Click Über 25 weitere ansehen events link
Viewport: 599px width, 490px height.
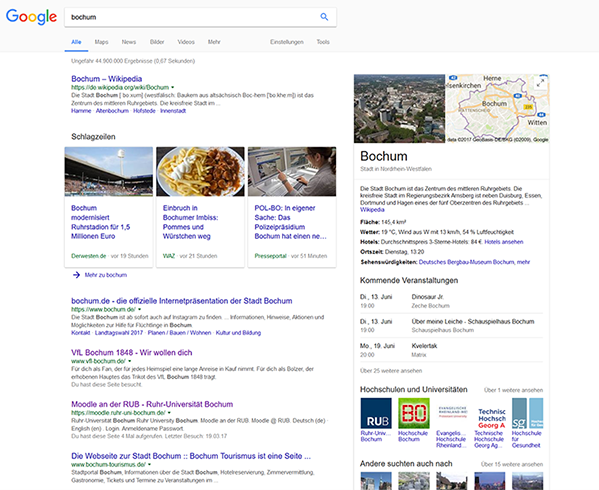coord(391,371)
